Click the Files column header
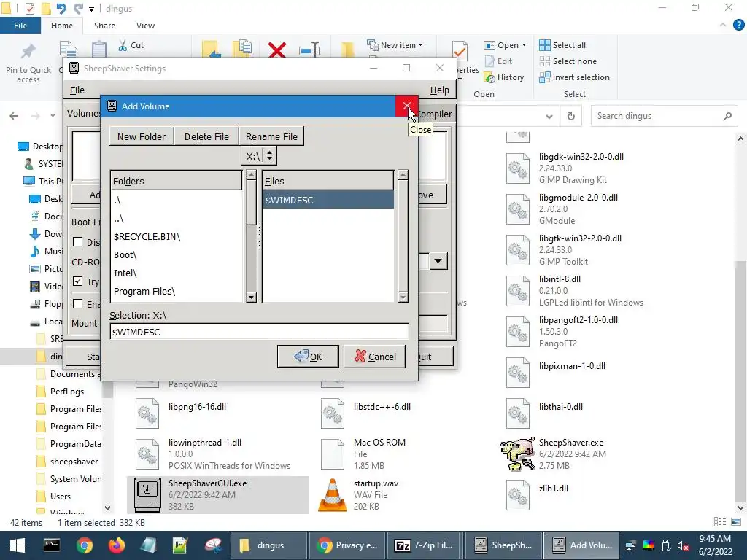This screenshot has height=560, width=747. click(328, 181)
